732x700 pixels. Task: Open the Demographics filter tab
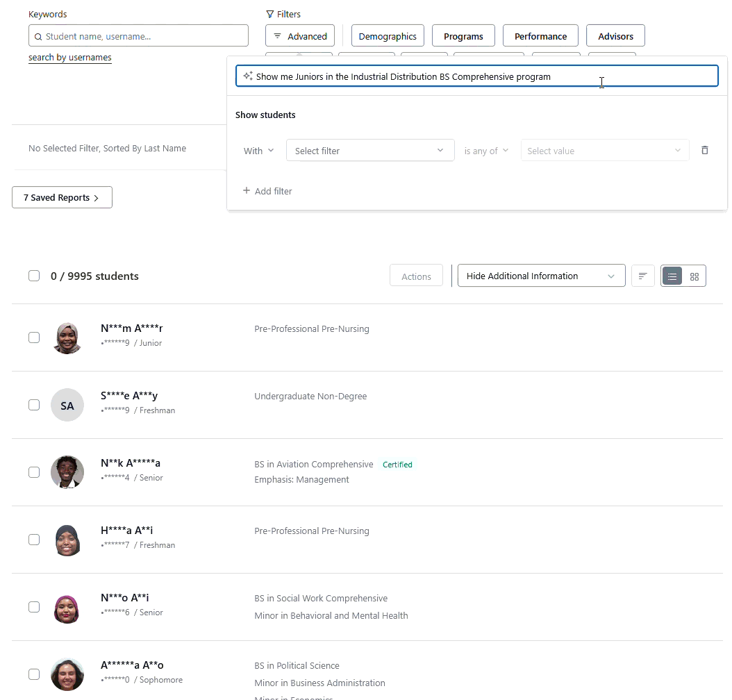(388, 36)
